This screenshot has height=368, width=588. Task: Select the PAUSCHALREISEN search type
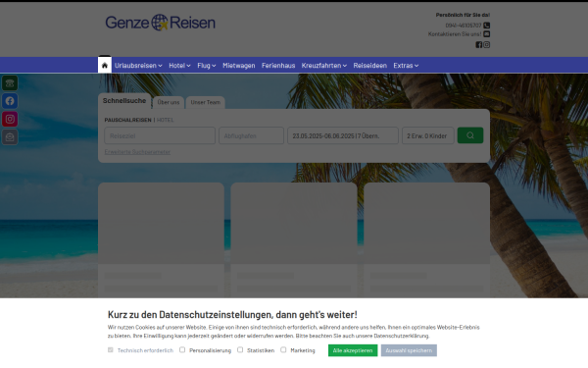pos(127,120)
